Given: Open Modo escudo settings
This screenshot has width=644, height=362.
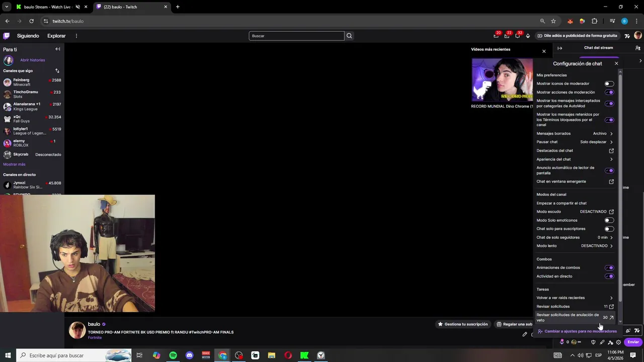Looking at the screenshot, I should point(575,212).
